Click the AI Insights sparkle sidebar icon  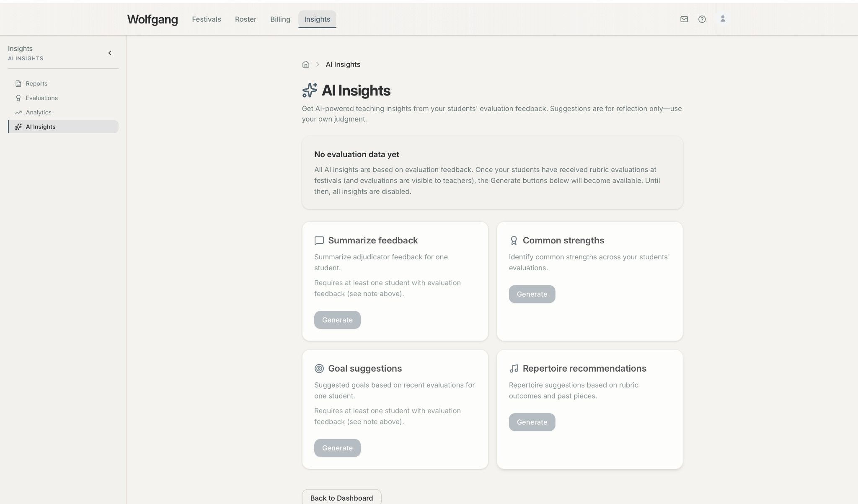point(18,127)
